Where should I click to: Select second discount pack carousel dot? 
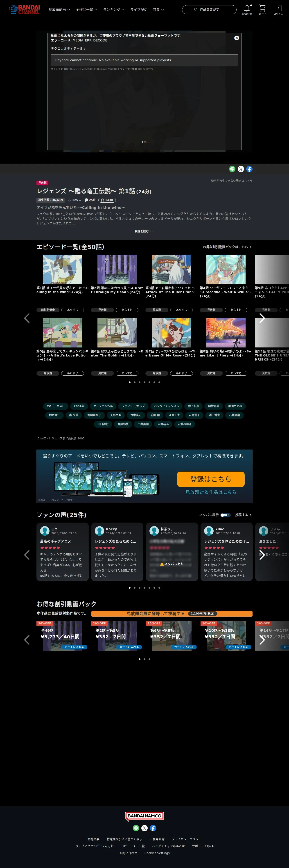[x=144, y=659]
